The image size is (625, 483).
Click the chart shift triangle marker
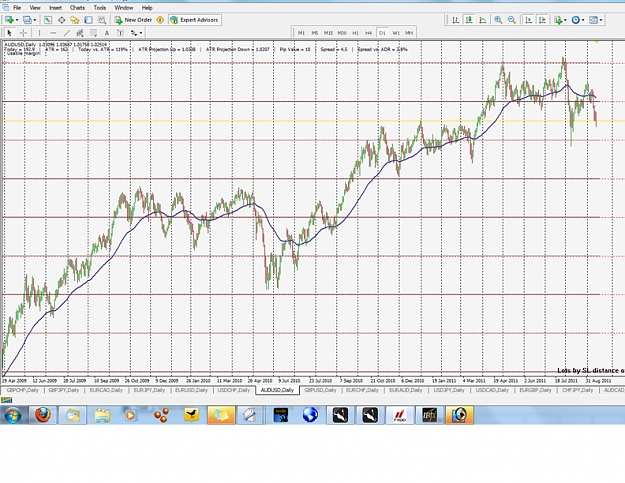[x=597, y=41]
